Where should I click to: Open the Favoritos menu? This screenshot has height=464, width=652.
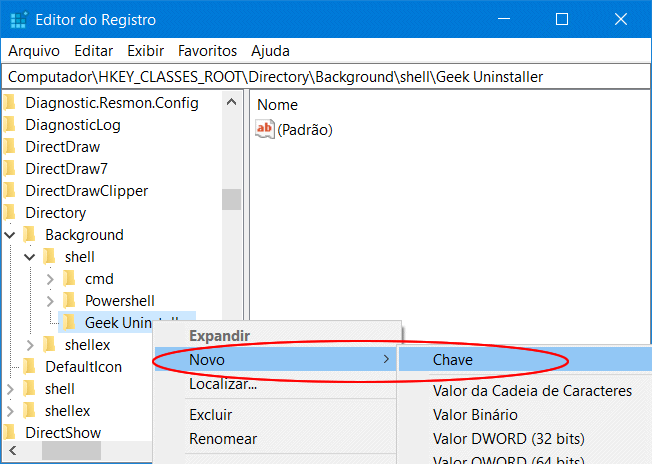point(207,50)
